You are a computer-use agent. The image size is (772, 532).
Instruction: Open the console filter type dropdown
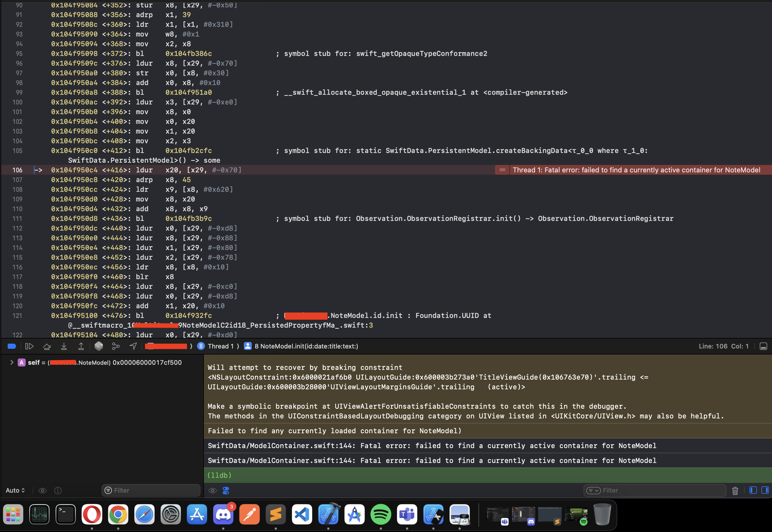point(593,490)
